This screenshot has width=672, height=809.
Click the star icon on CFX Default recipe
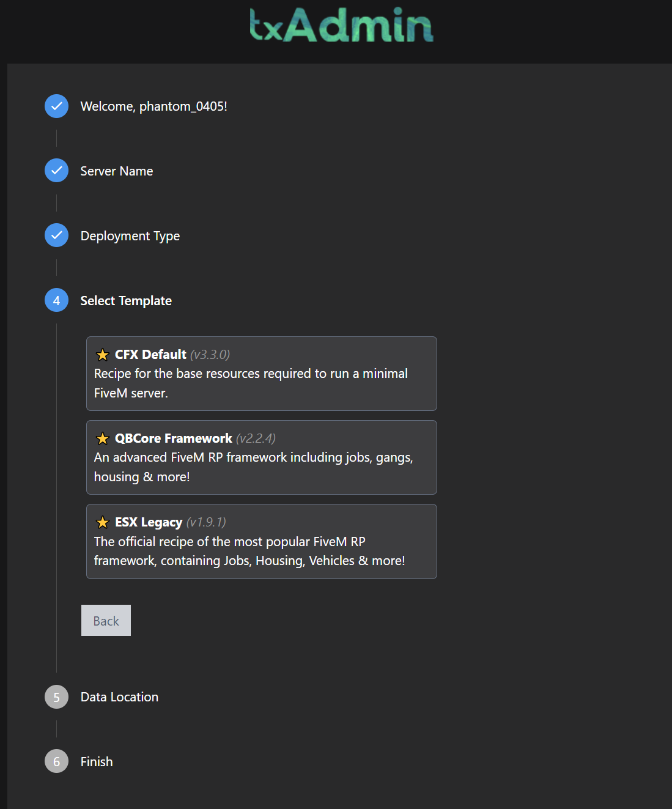[x=102, y=354]
